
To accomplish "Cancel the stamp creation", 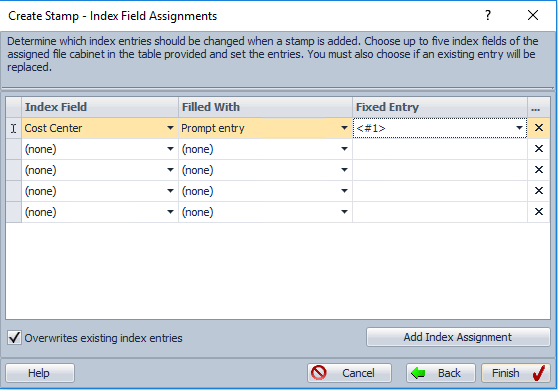I will 349,373.
